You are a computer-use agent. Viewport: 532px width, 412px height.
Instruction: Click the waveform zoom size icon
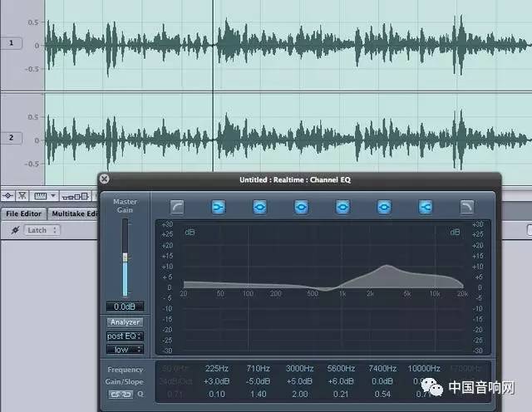click(76, 196)
